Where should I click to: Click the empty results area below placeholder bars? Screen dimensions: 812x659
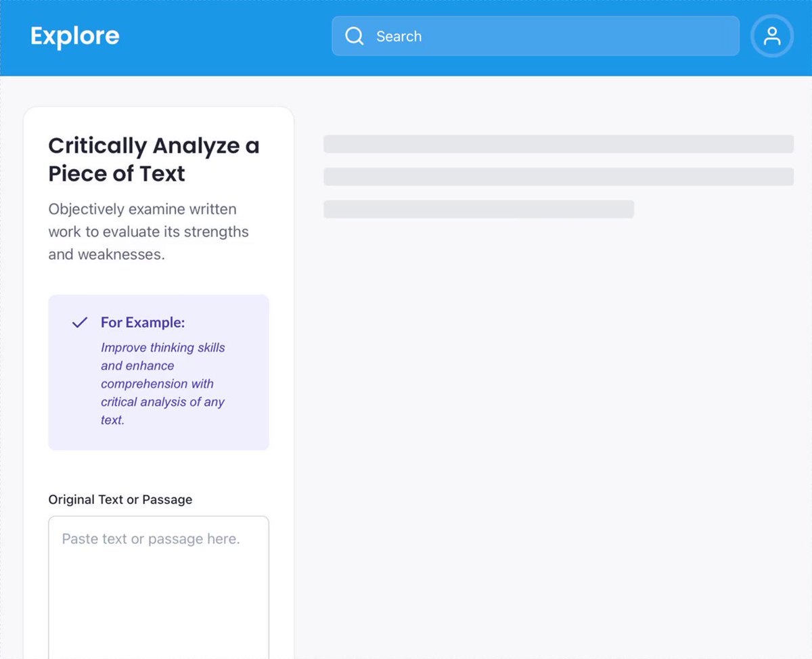(x=558, y=433)
